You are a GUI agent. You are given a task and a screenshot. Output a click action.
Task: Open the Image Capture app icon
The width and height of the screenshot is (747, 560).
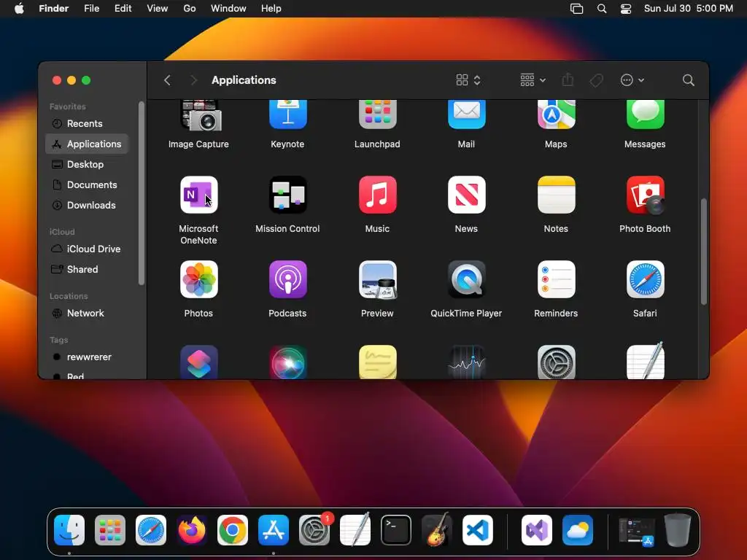[200, 114]
